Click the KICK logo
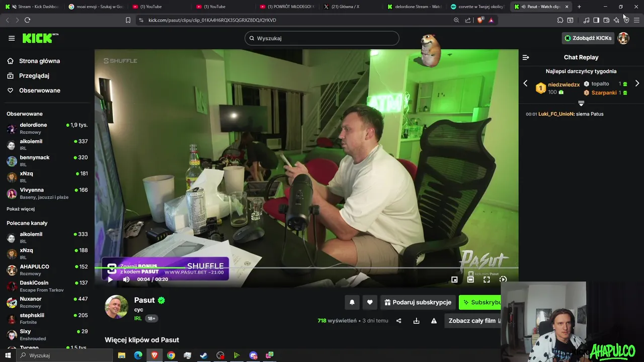The height and width of the screenshot is (362, 644). pyautogui.click(x=40, y=38)
